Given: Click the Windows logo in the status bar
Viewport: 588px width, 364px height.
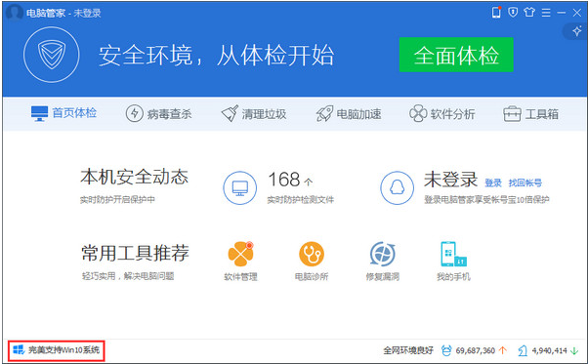Looking at the screenshot, I should [x=19, y=350].
